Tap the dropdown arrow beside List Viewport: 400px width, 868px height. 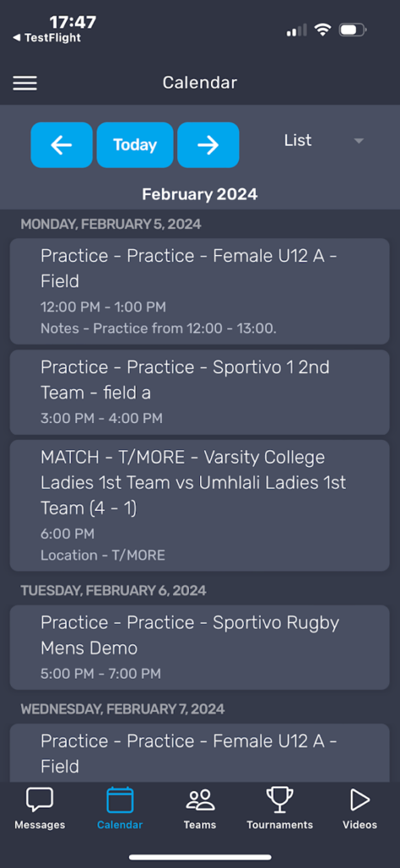358,142
